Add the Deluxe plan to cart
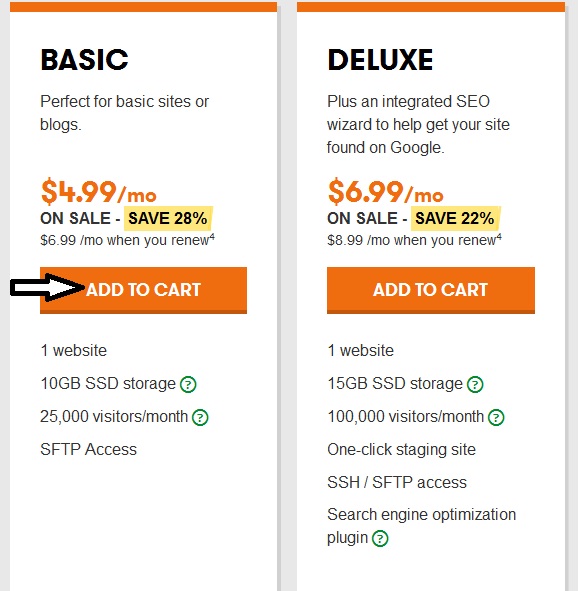Screen dimensions: 578x591 tap(431, 290)
